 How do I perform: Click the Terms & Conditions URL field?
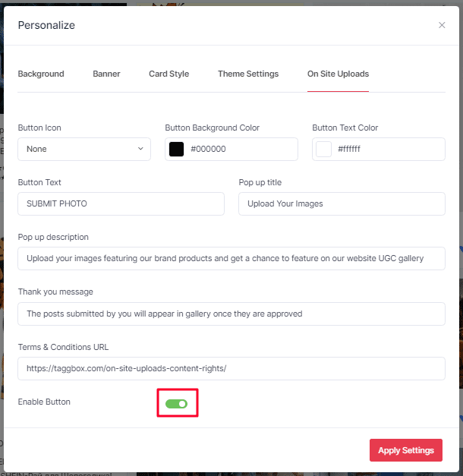[231, 368]
